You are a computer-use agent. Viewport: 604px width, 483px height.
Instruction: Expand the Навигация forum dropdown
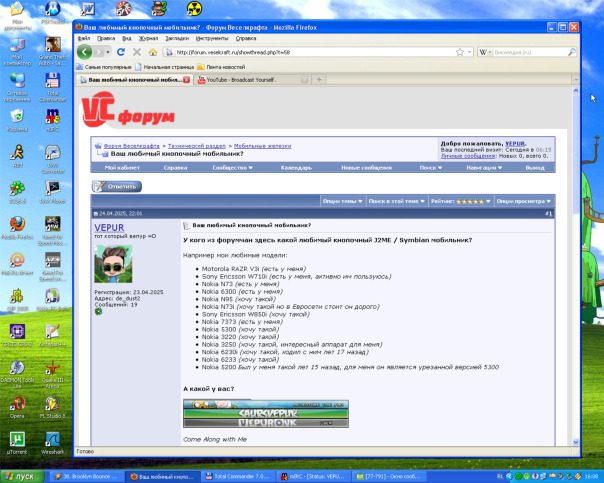[x=484, y=168]
